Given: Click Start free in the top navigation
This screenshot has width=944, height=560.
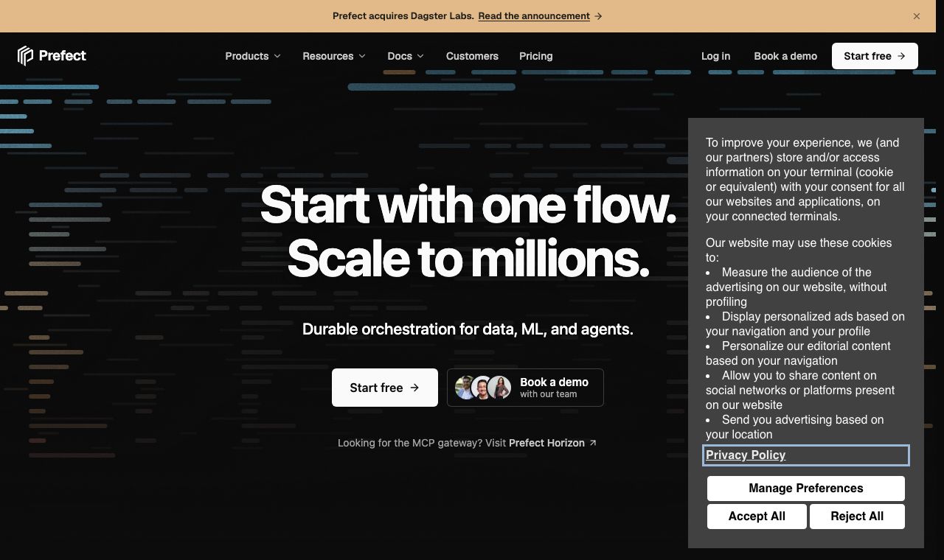Looking at the screenshot, I should point(875,56).
